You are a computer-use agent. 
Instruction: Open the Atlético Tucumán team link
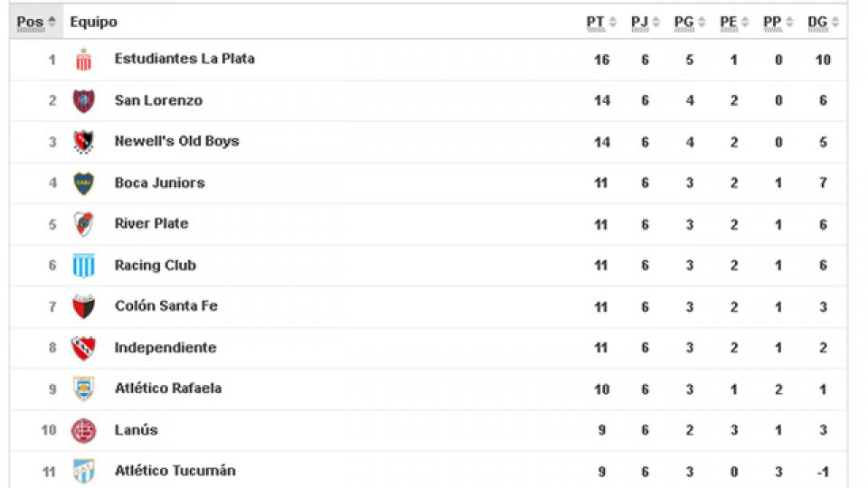175,471
